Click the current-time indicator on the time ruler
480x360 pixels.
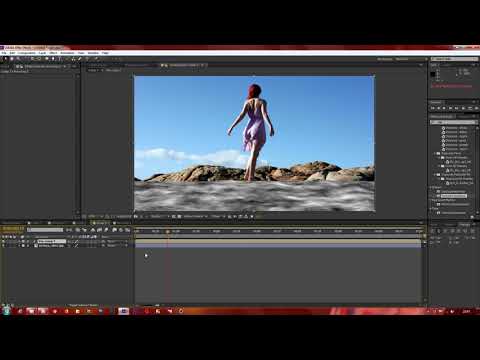click(168, 231)
